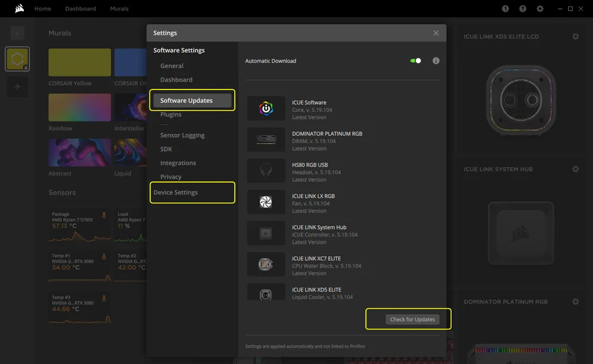Open ICUE LINK SYSTEM HUB device settings gear
Image resolution: width=593 pixels, height=364 pixels.
point(575,169)
